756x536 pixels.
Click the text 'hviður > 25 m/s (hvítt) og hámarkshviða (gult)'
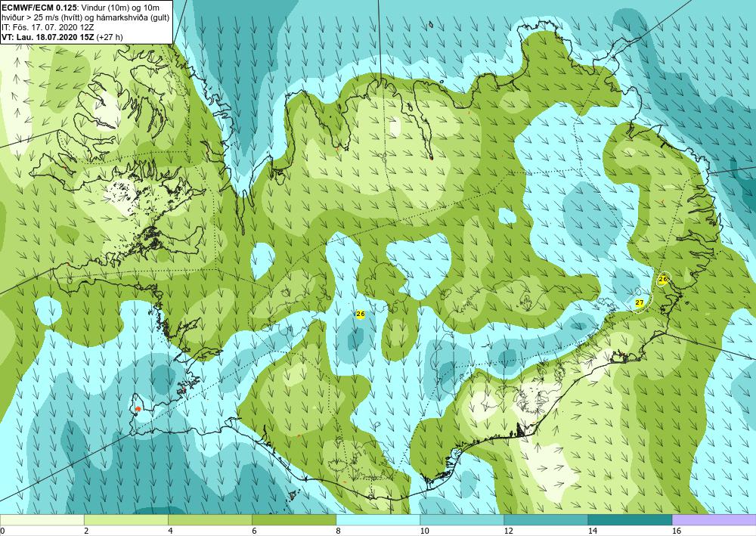coord(85,17)
